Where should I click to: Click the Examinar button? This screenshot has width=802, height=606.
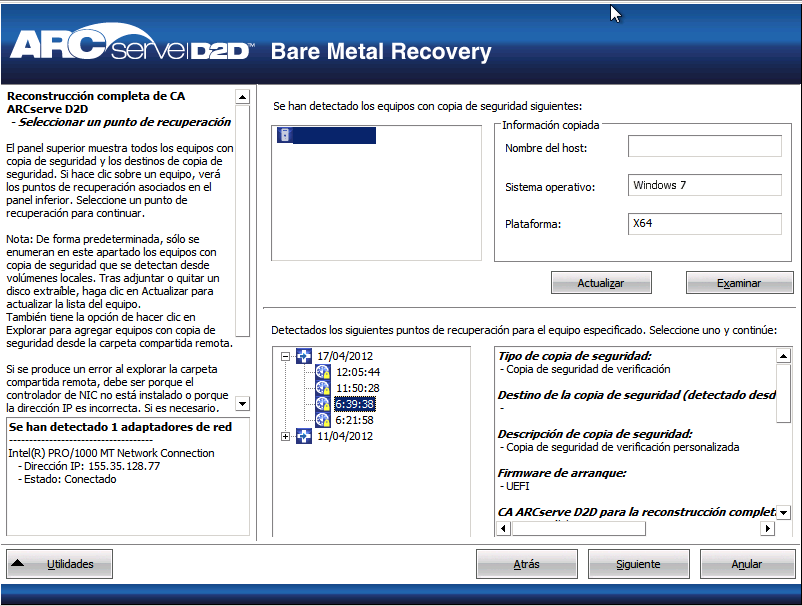tap(739, 283)
